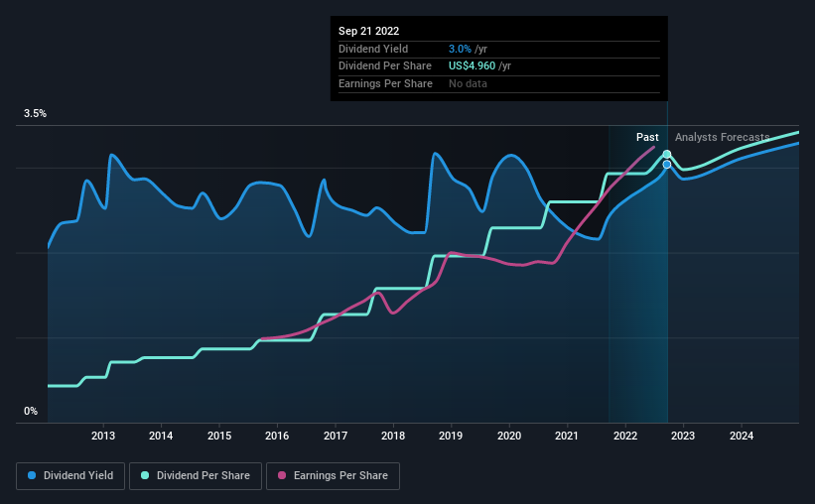Screen dimensions: 815x504
Task: Click the Dividend Yield row label in tooltip
Action: pos(373,49)
